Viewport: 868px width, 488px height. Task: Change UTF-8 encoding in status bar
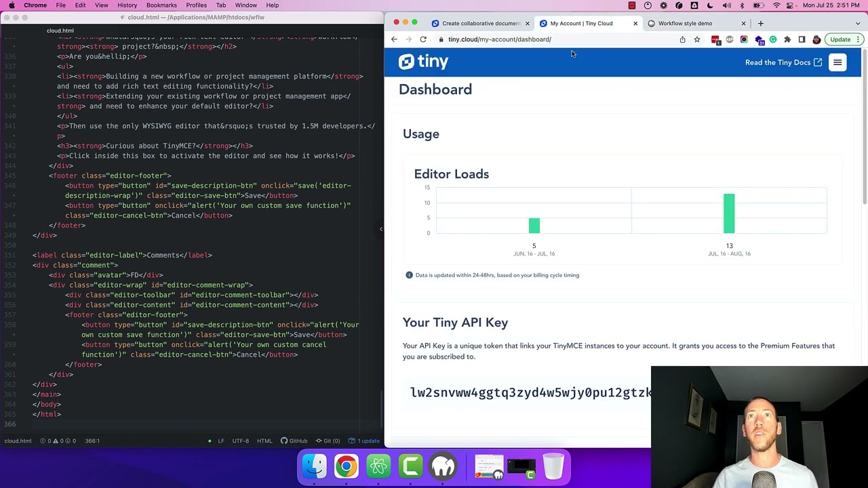(240, 441)
